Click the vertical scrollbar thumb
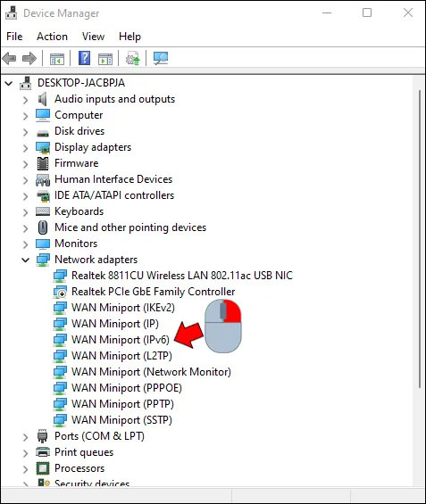 pyautogui.click(x=420, y=239)
